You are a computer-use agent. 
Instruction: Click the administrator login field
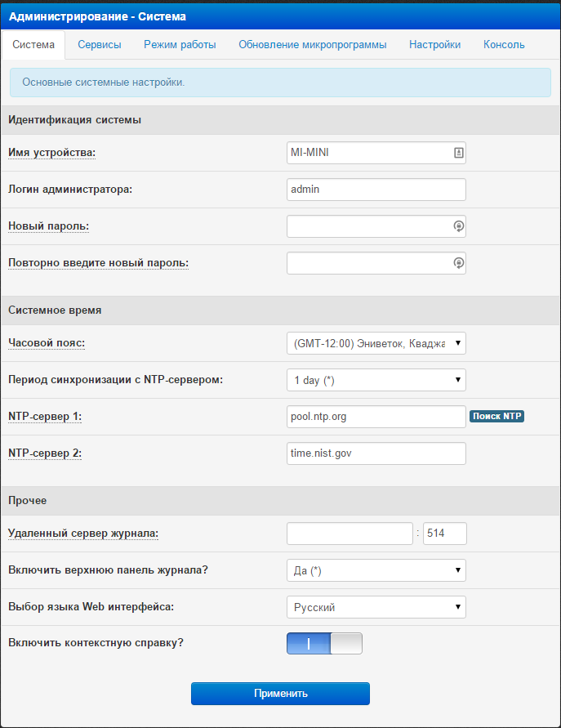tap(376, 190)
